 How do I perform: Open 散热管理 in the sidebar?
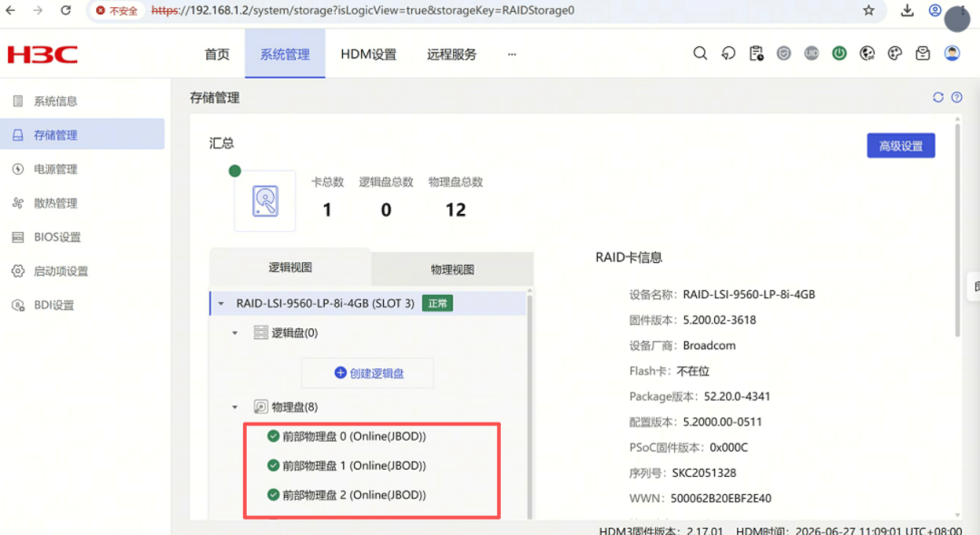pos(83,203)
